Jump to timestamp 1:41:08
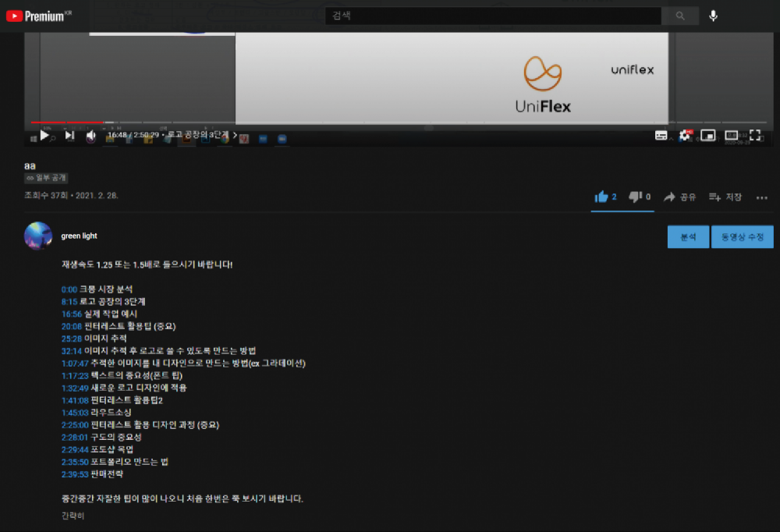This screenshot has width=780, height=532. (75, 401)
